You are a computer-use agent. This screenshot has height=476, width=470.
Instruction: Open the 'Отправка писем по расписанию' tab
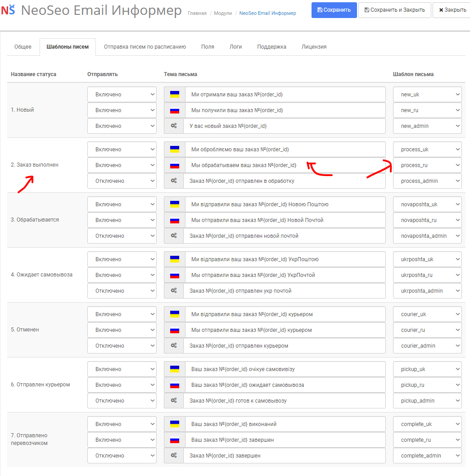pos(145,47)
